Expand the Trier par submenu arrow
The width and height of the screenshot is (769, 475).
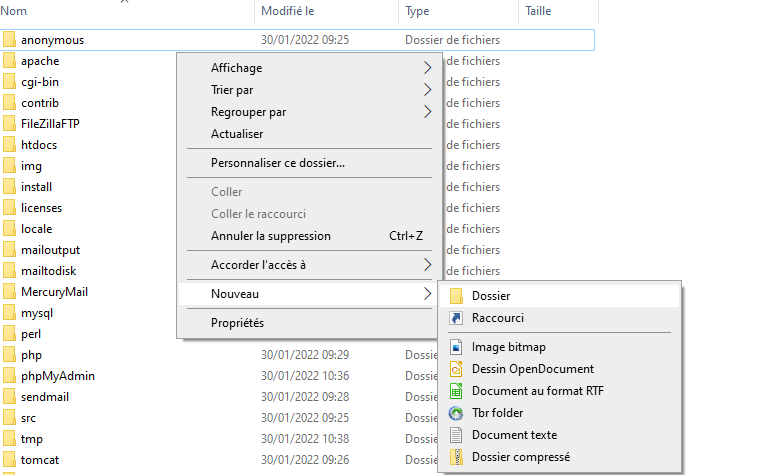pyautogui.click(x=428, y=90)
